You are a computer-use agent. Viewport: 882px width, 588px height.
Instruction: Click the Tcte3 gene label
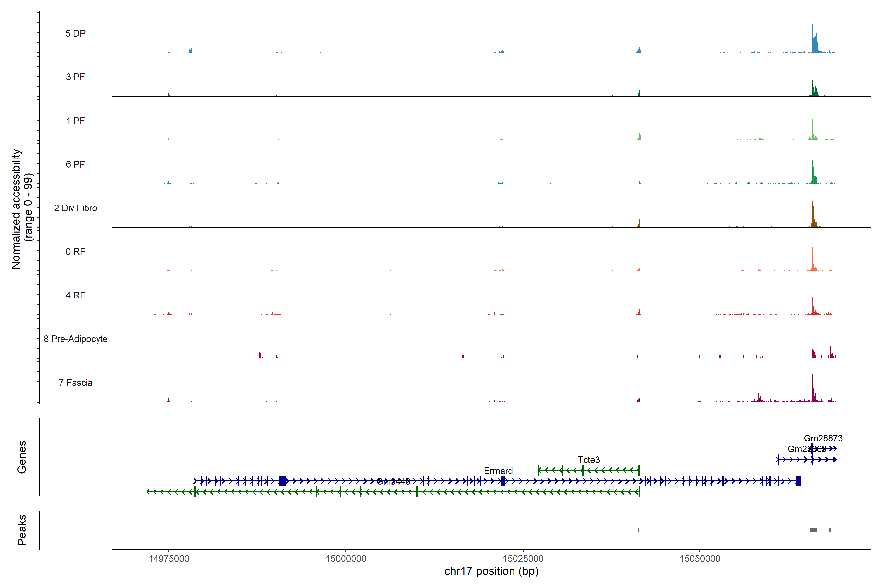(x=589, y=460)
